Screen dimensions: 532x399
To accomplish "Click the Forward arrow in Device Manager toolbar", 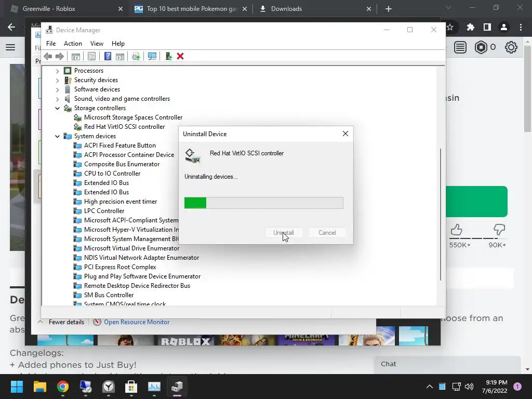I will click(60, 56).
